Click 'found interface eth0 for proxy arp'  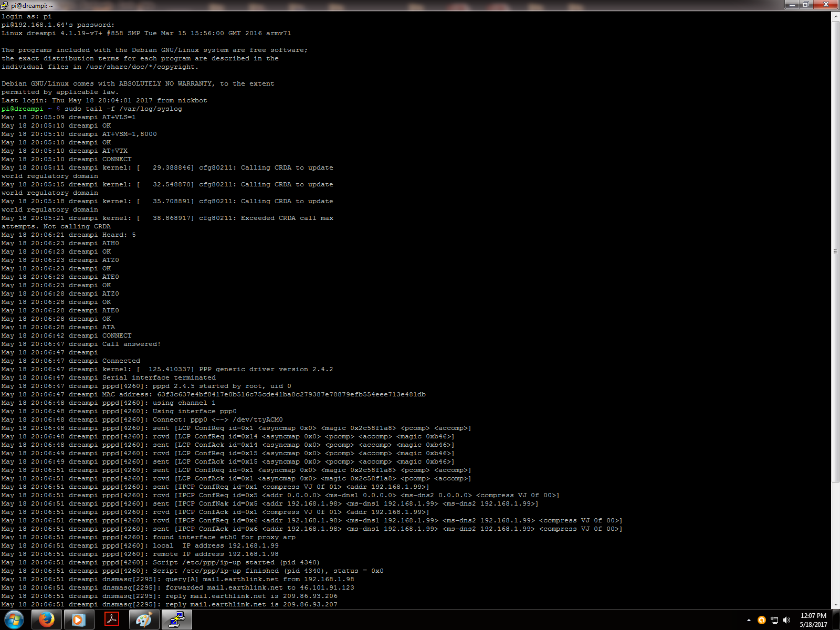224,537
